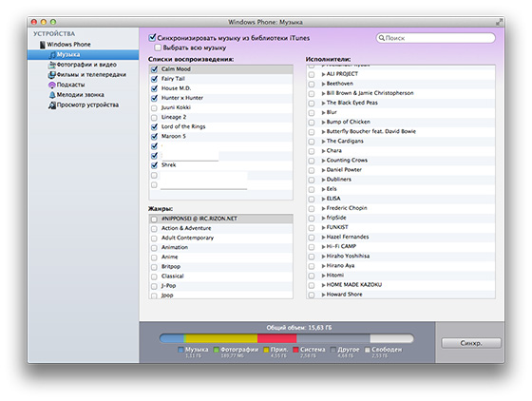Click the Windows Phone device icon
Screen dimensions: 532x401
click(43, 45)
